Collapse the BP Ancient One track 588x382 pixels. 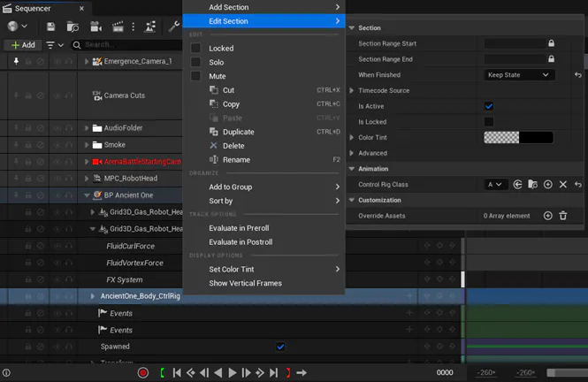point(87,195)
